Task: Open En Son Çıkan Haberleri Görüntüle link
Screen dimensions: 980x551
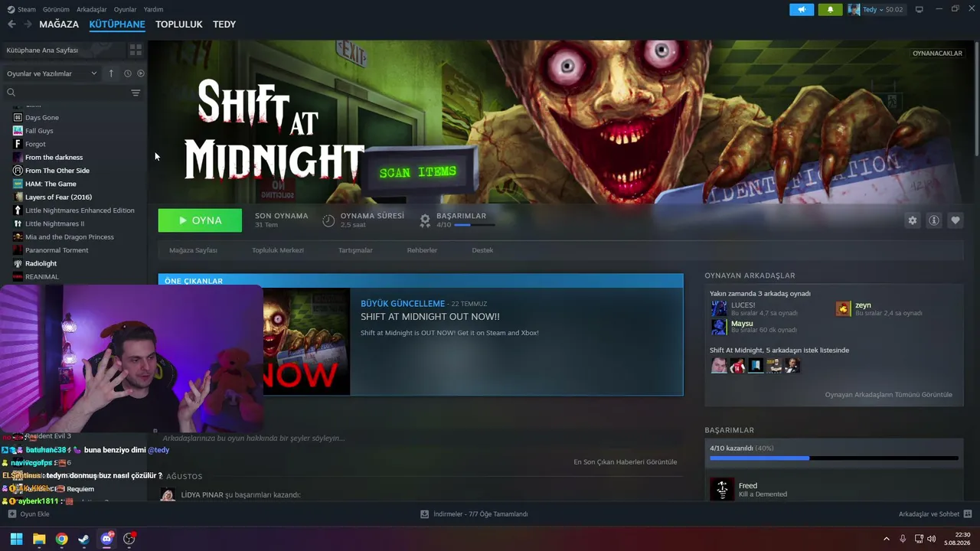Action: (625, 462)
